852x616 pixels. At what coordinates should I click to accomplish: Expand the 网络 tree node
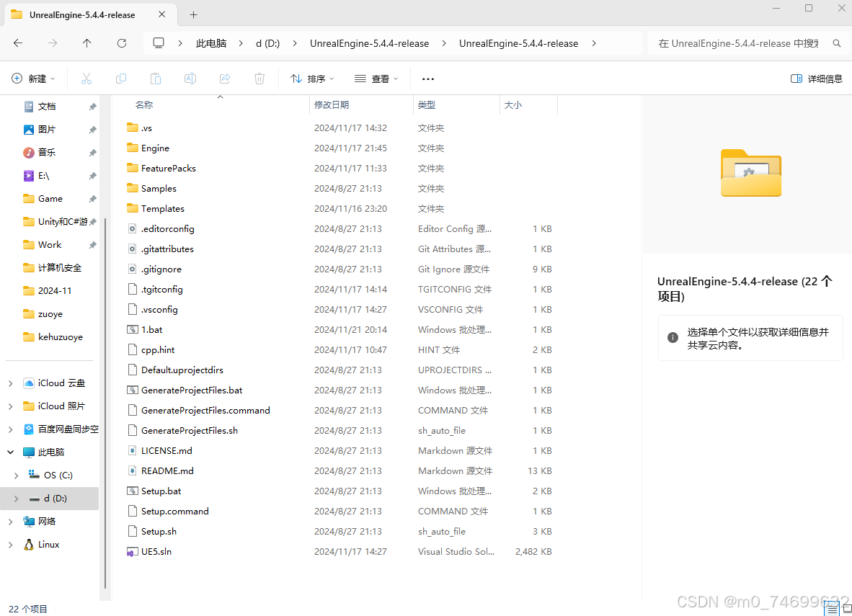point(10,522)
